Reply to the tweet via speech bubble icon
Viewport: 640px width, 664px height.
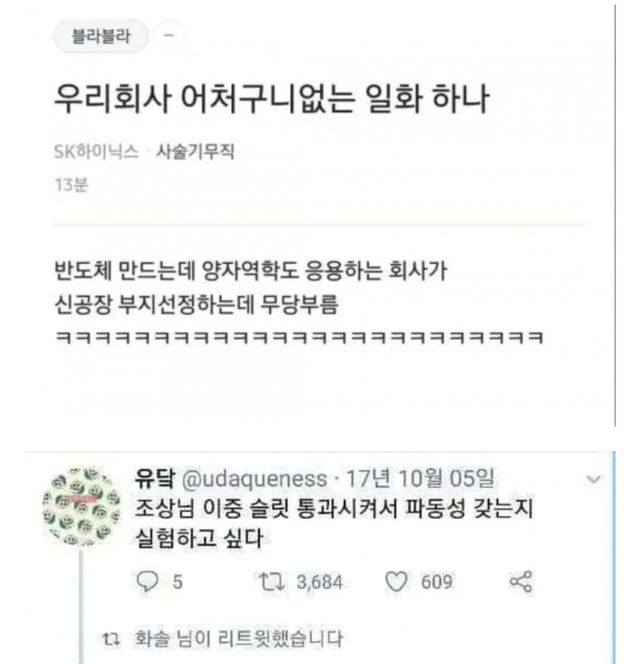pos(147,581)
